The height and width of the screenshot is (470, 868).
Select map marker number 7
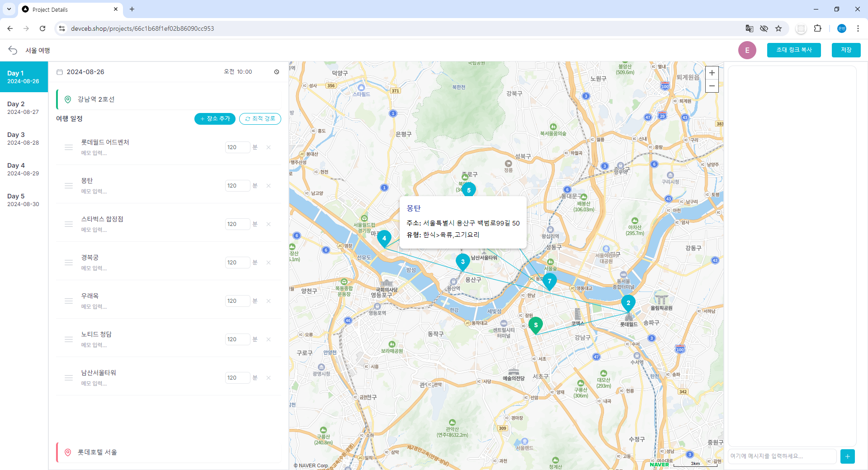(549, 281)
